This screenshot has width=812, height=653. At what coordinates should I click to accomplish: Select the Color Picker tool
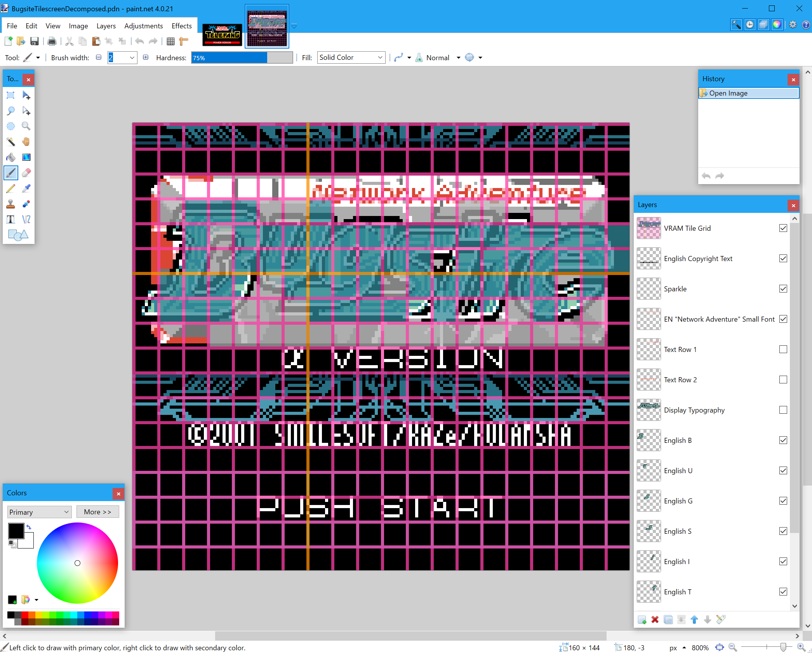point(27,188)
